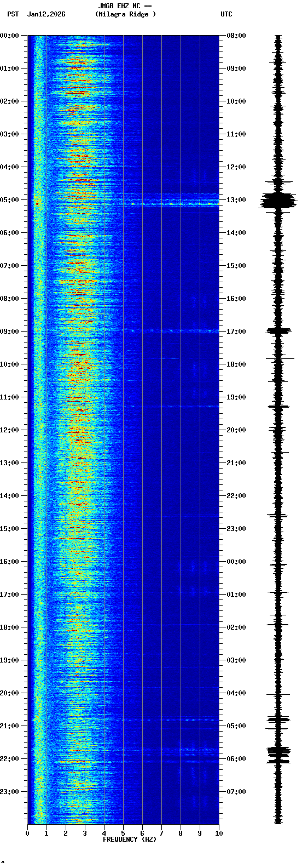Screen dimensions: 302x868
Task: Click the '16:00' UTC time label on right
Action: pyautogui.click(x=236, y=299)
